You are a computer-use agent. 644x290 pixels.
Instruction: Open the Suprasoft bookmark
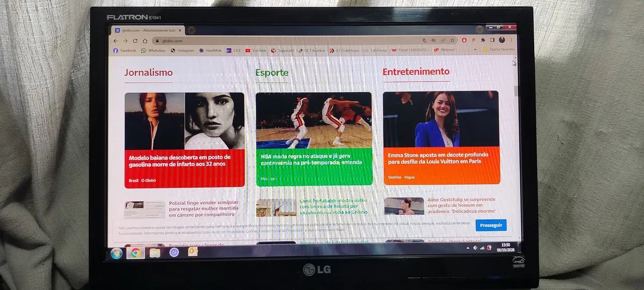(282, 50)
